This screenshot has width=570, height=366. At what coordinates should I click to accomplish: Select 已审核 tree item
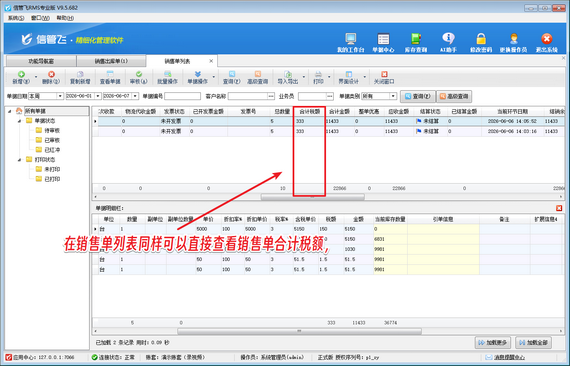52,140
